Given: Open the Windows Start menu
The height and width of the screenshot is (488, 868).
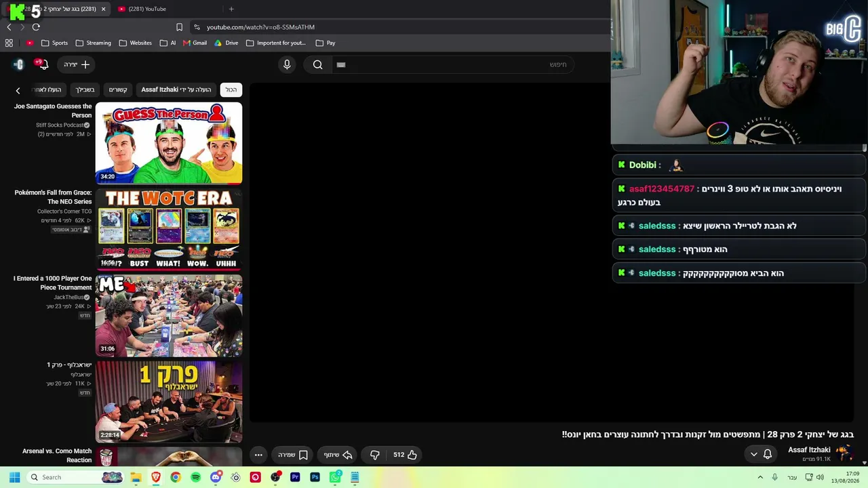Looking at the screenshot, I should [x=14, y=477].
